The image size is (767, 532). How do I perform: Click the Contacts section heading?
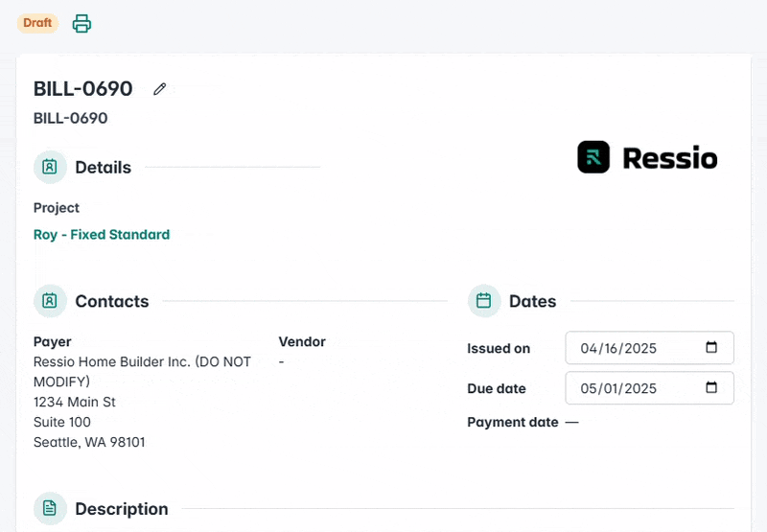click(112, 301)
